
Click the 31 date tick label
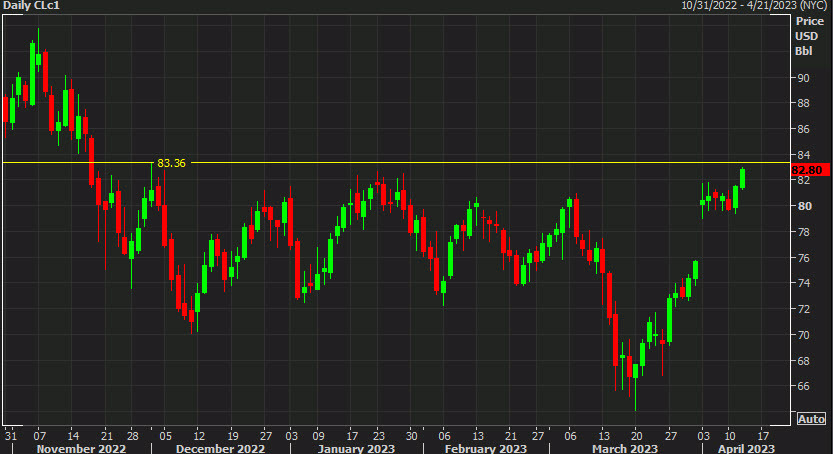(11, 436)
